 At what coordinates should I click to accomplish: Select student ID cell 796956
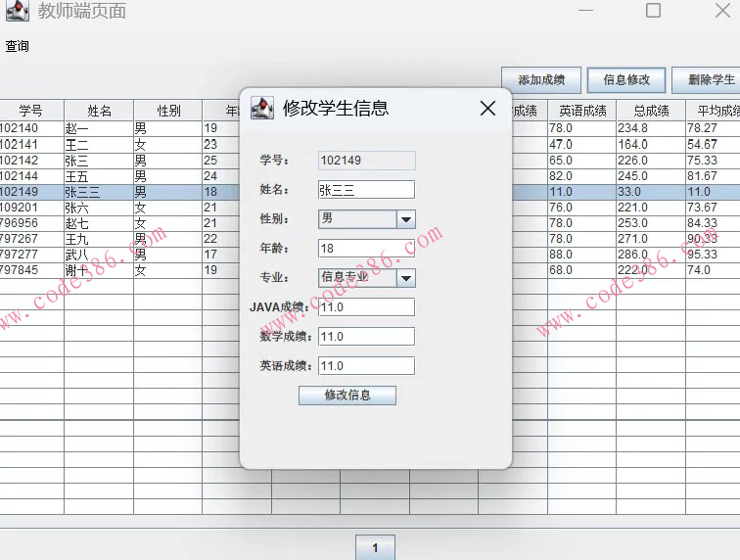(31, 223)
